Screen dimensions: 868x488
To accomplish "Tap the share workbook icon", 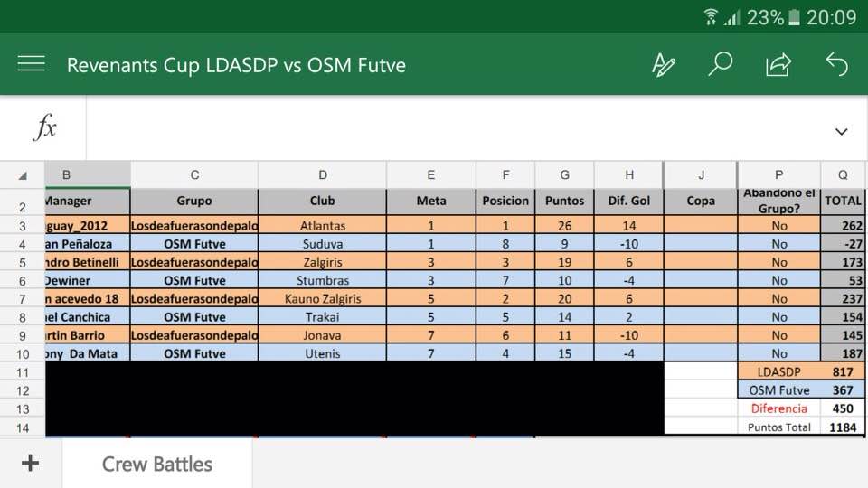I will point(778,65).
